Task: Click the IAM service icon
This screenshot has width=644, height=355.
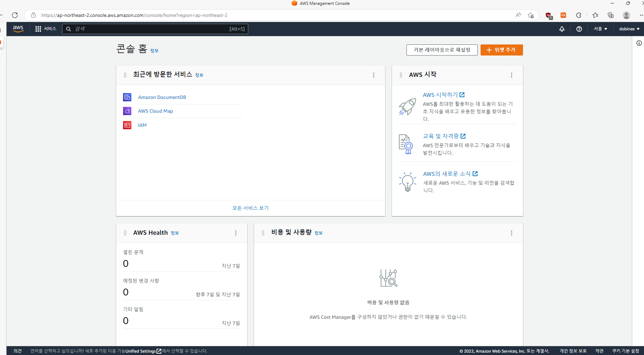Action: [127, 125]
